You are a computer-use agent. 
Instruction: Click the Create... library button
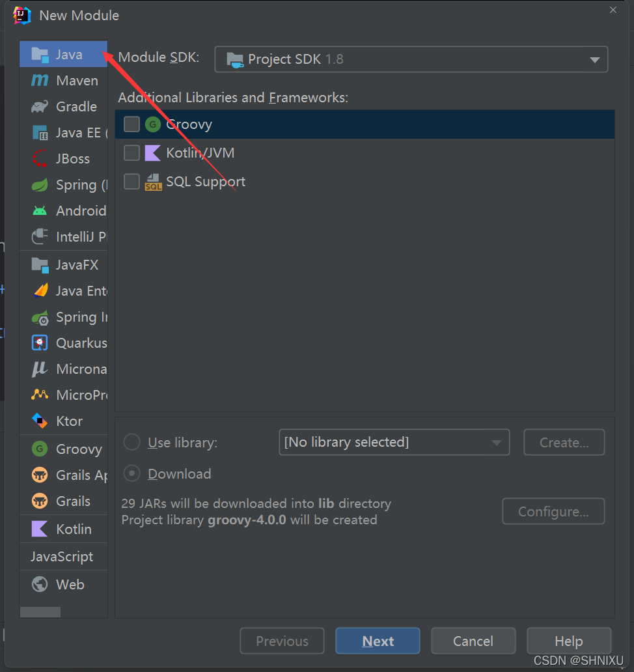564,442
